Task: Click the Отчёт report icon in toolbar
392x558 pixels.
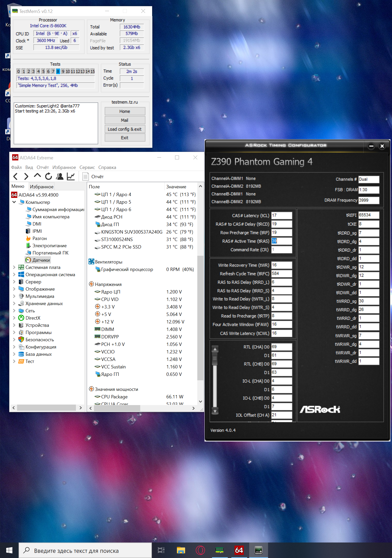Action: [85, 176]
